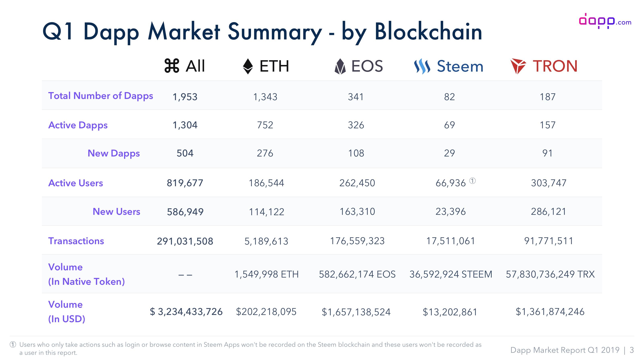Click the New Dapps row label

pyautogui.click(x=114, y=153)
